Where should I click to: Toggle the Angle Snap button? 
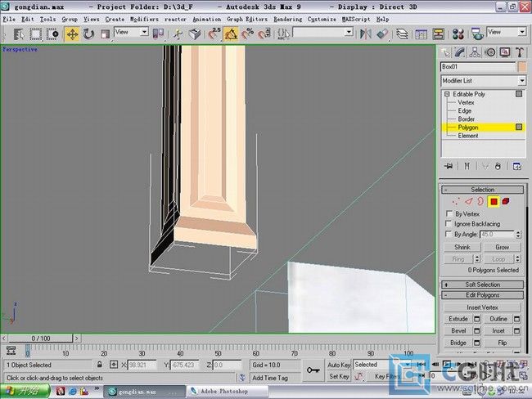point(231,34)
